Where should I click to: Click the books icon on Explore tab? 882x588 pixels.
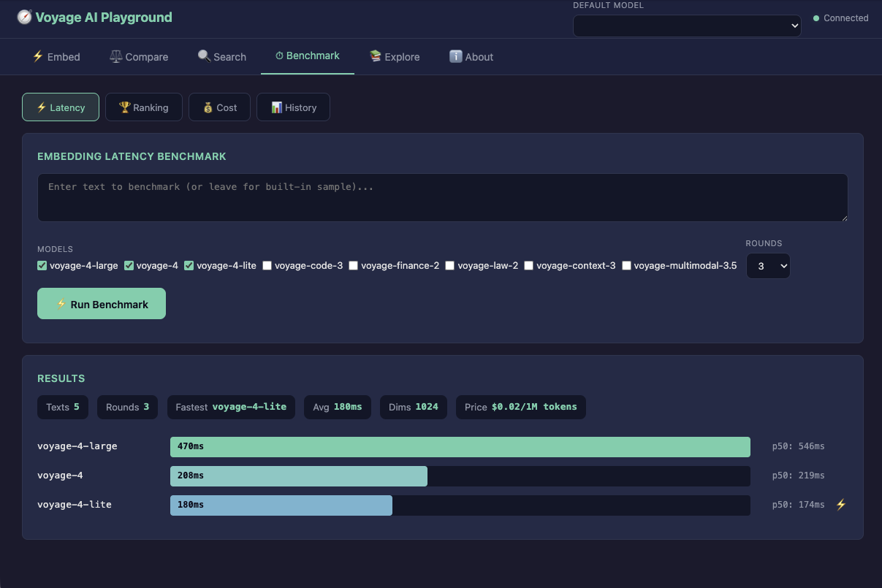tap(376, 56)
